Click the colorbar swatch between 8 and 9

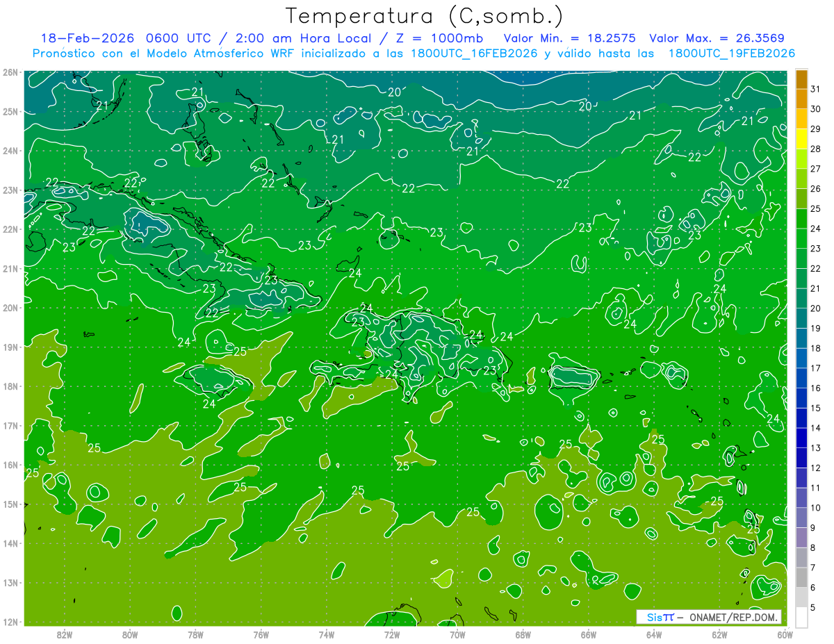801,538
